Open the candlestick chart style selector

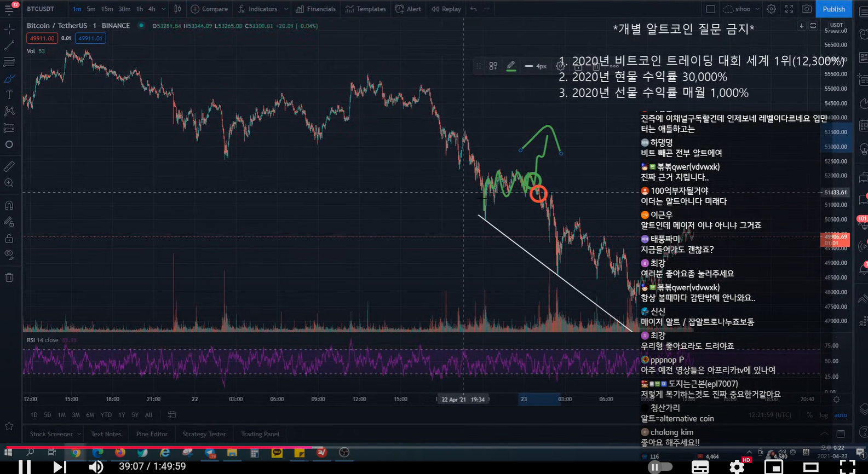point(177,9)
